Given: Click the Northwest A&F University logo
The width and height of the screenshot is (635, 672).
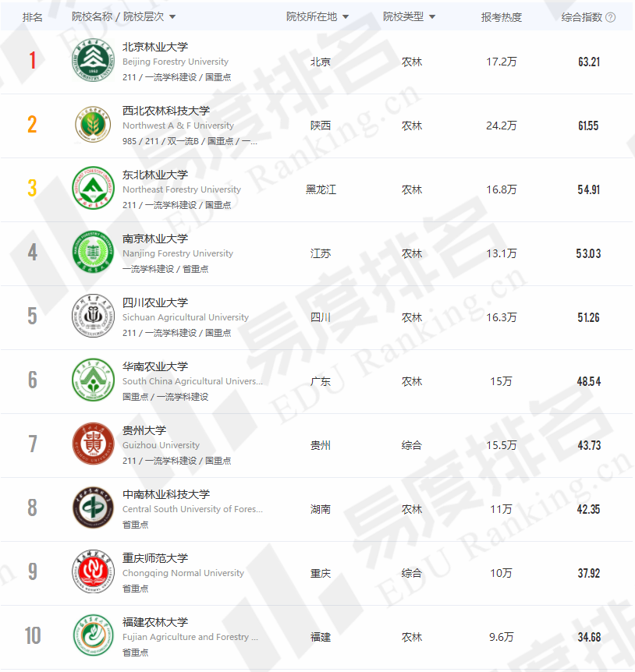Looking at the screenshot, I should point(93,126).
